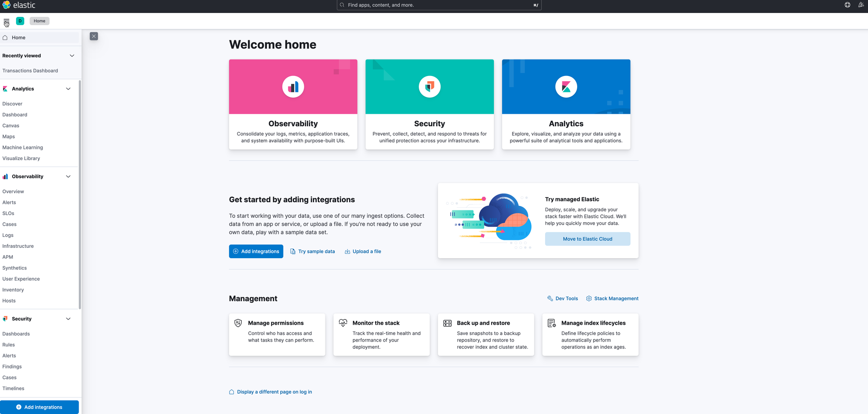This screenshot has height=414, width=868.
Task: Collapse the Security sidebar group chevron
Action: pyautogui.click(x=68, y=319)
